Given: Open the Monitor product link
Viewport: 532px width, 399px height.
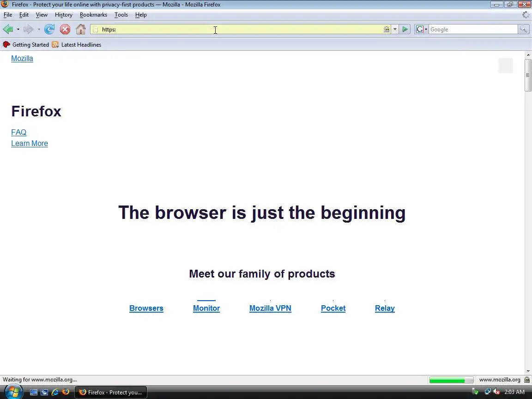Looking at the screenshot, I should (206, 308).
